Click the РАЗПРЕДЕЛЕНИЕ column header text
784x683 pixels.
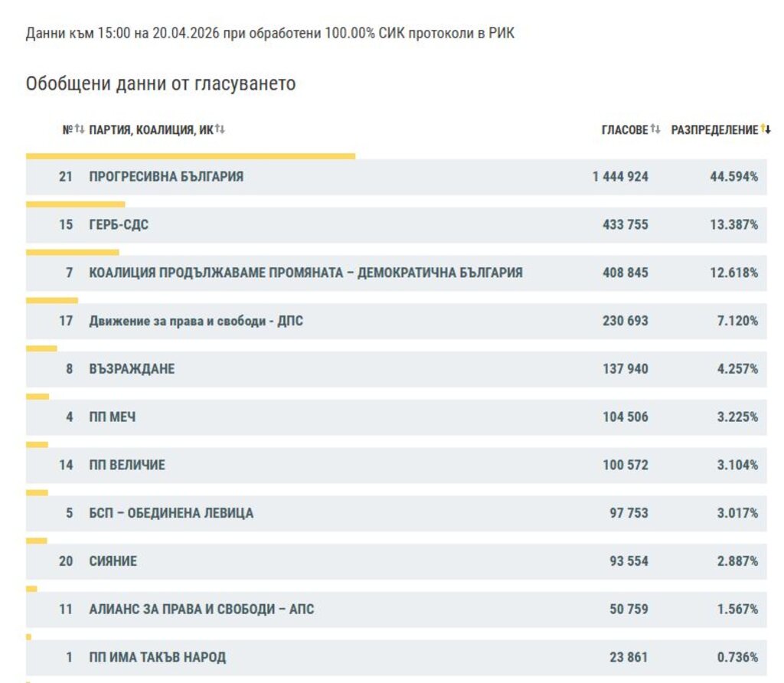(714, 130)
